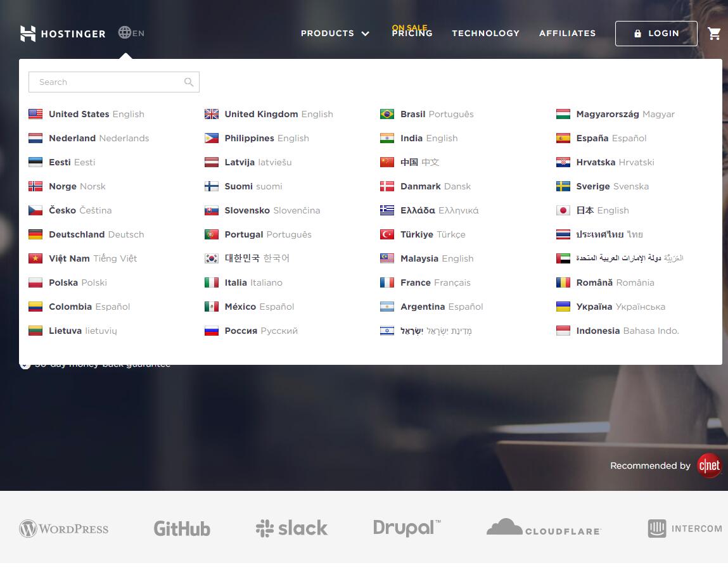
Task: Click the United Kingdom flag icon
Action: point(211,114)
